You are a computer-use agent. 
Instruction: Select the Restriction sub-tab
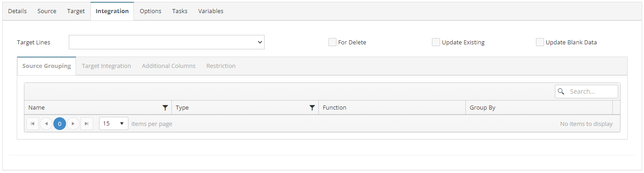point(221,66)
